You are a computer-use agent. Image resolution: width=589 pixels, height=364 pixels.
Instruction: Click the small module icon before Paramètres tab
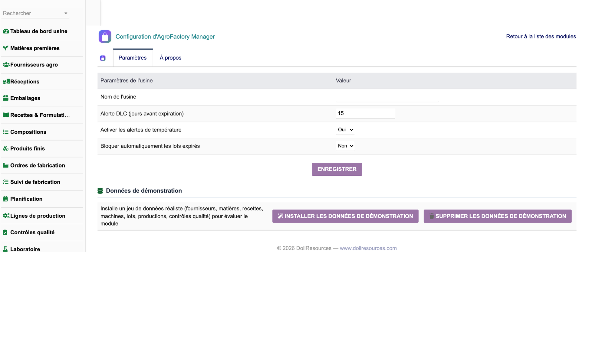pos(103,58)
